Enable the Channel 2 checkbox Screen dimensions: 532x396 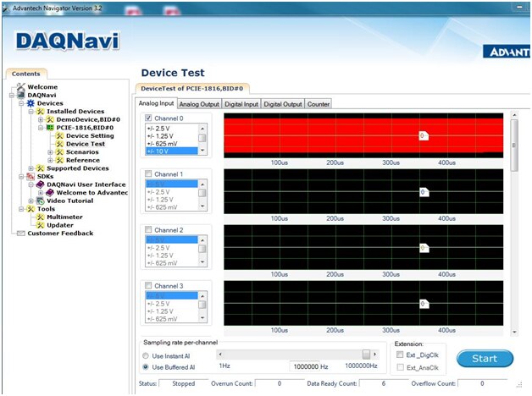[x=148, y=229]
